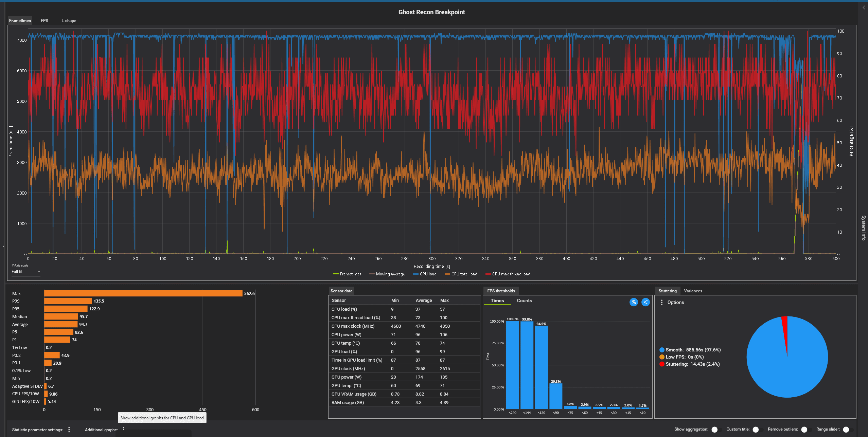Click the P99 135.5 bar

pyautogui.click(x=68, y=301)
